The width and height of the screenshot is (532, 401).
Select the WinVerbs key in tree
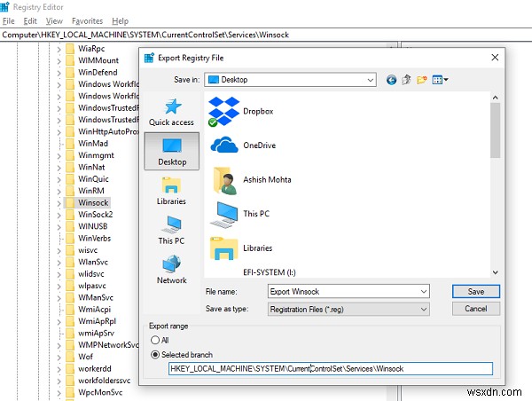(x=94, y=239)
